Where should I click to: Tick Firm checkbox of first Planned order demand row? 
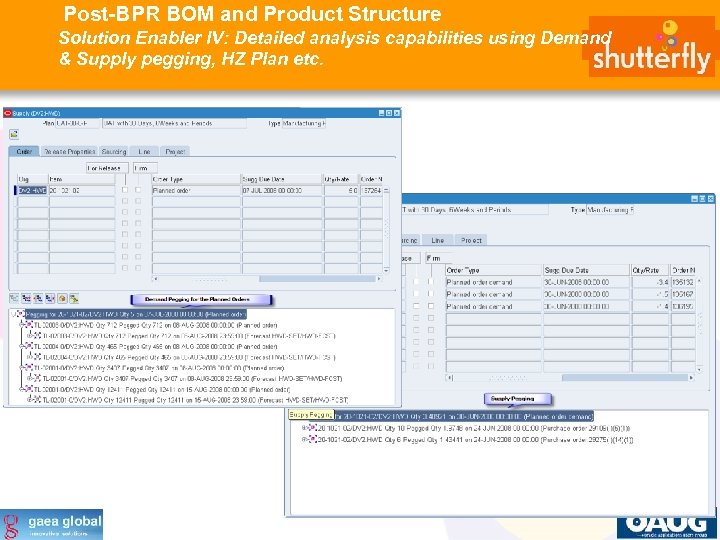pyautogui.click(x=431, y=281)
